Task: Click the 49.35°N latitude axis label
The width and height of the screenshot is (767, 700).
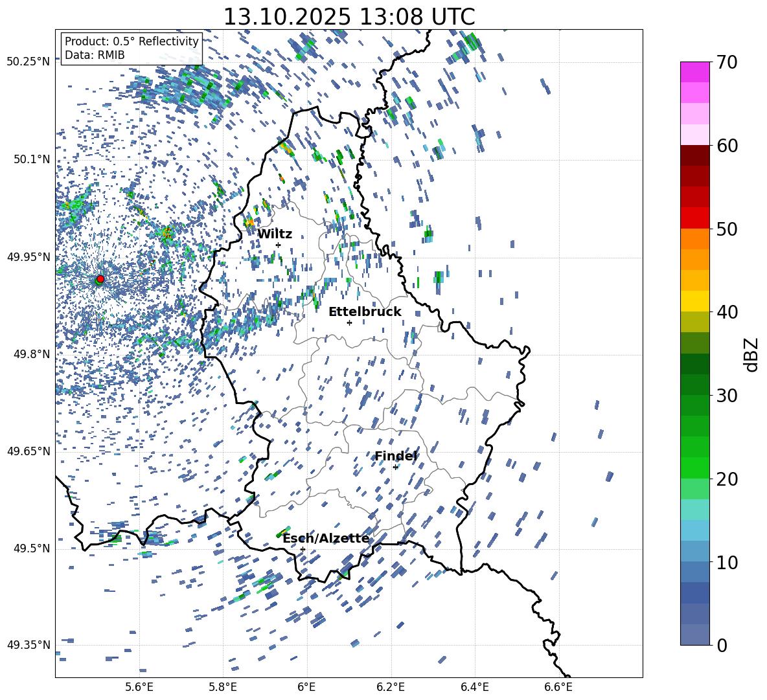Action: (x=28, y=645)
